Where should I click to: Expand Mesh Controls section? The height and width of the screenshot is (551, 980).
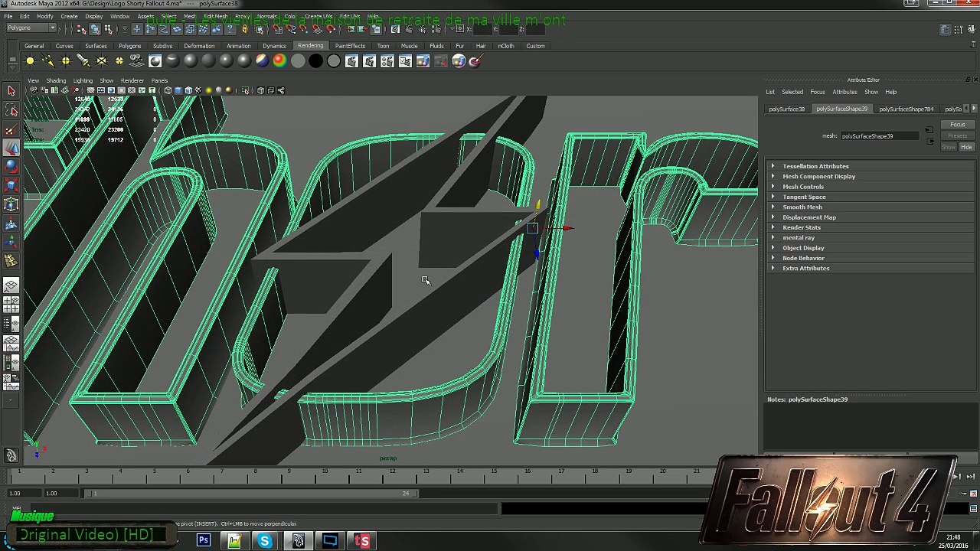(870, 187)
